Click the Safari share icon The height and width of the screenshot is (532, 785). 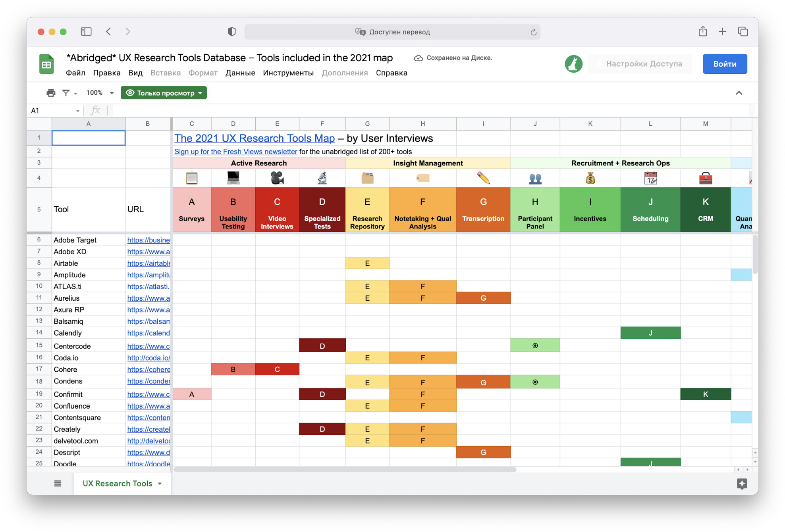pos(702,31)
